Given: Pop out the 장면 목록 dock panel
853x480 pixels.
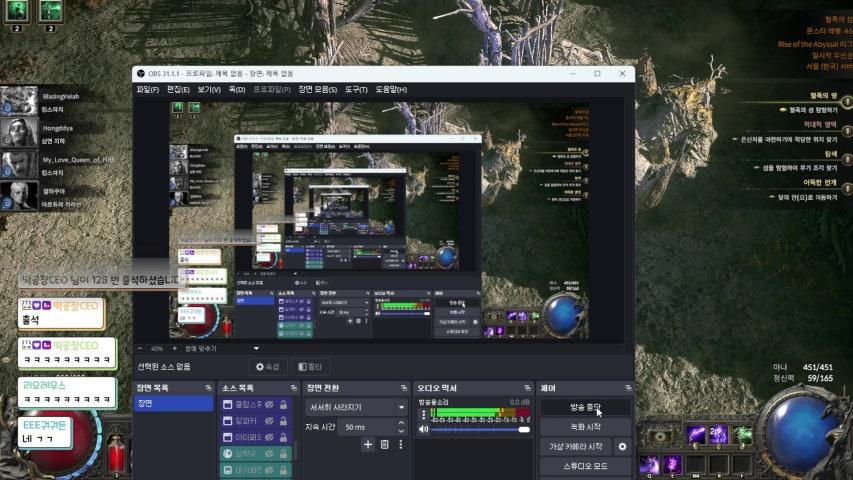Looking at the screenshot, I should pyautogui.click(x=208, y=388).
